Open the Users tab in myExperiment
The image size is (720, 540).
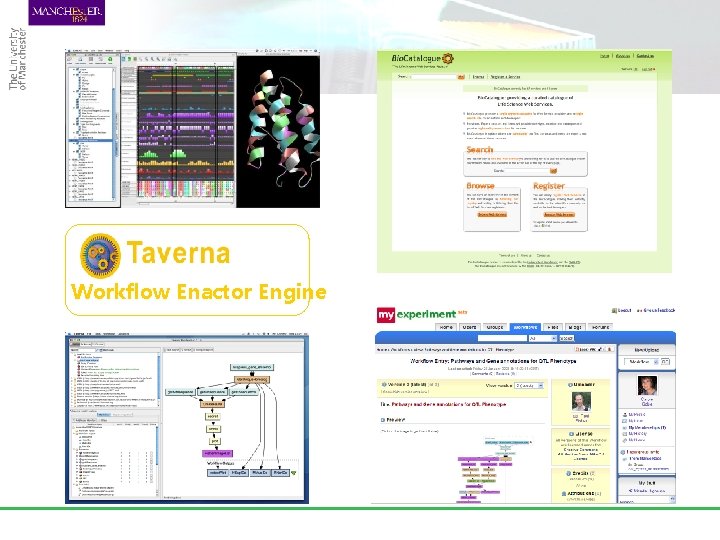point(469,327)
